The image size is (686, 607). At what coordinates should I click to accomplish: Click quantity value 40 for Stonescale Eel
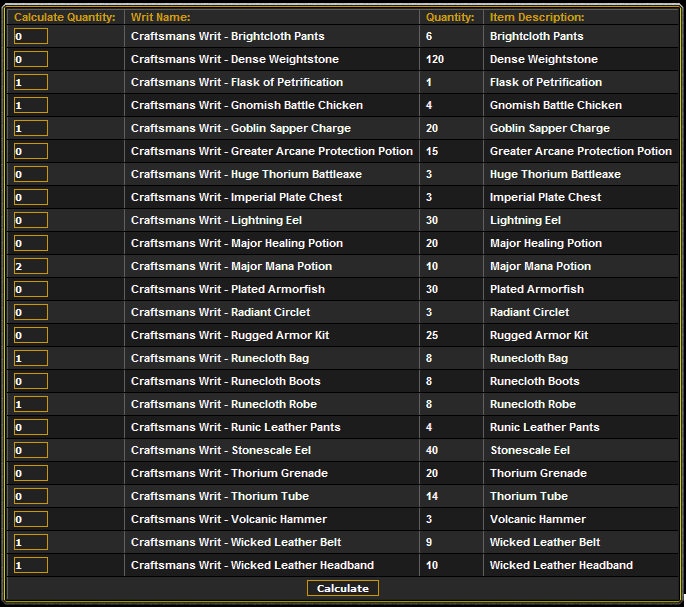tap(432, 450)
